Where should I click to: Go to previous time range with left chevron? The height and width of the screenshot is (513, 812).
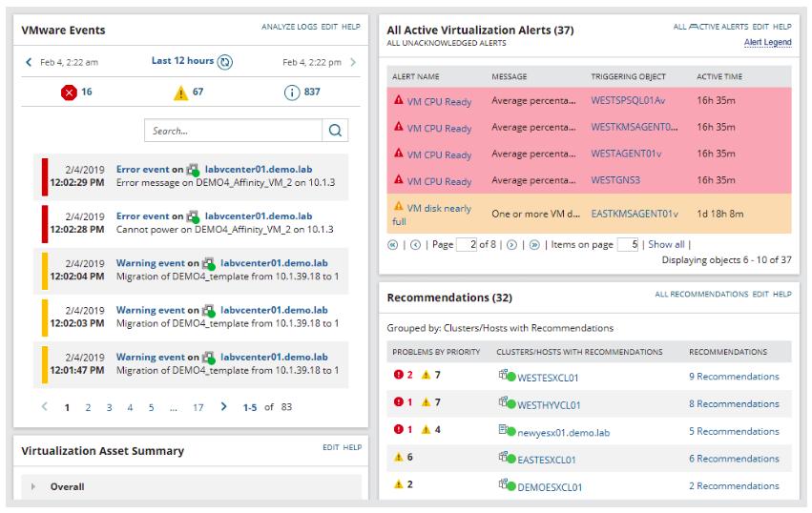(x=29, y=62)
